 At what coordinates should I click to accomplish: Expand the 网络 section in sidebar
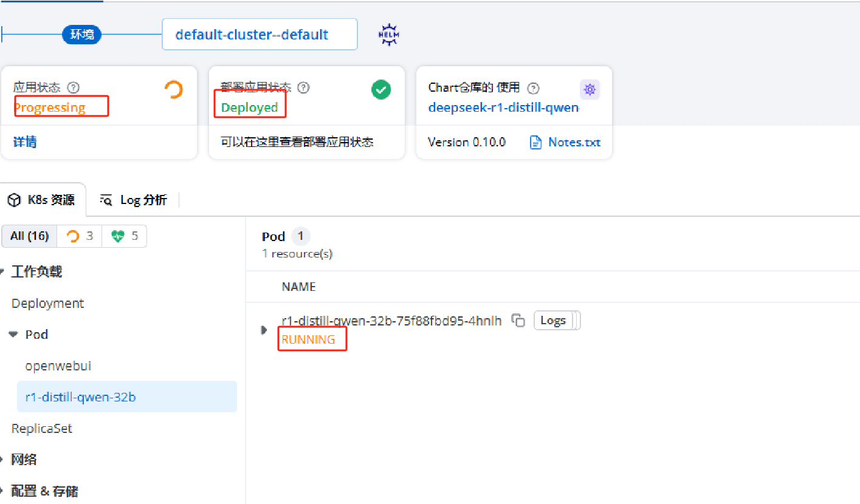(x=3, y=460)
